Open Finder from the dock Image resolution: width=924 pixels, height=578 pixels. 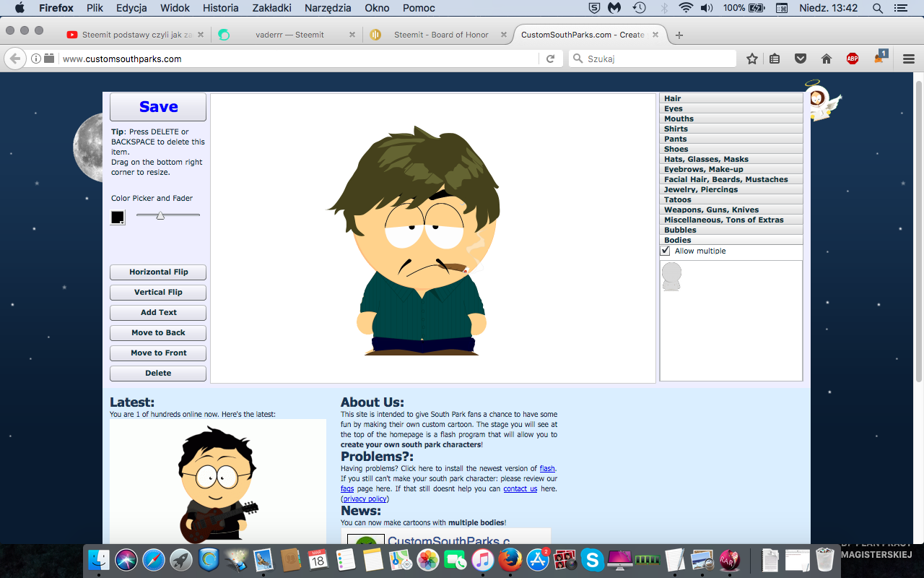point(99,560)
